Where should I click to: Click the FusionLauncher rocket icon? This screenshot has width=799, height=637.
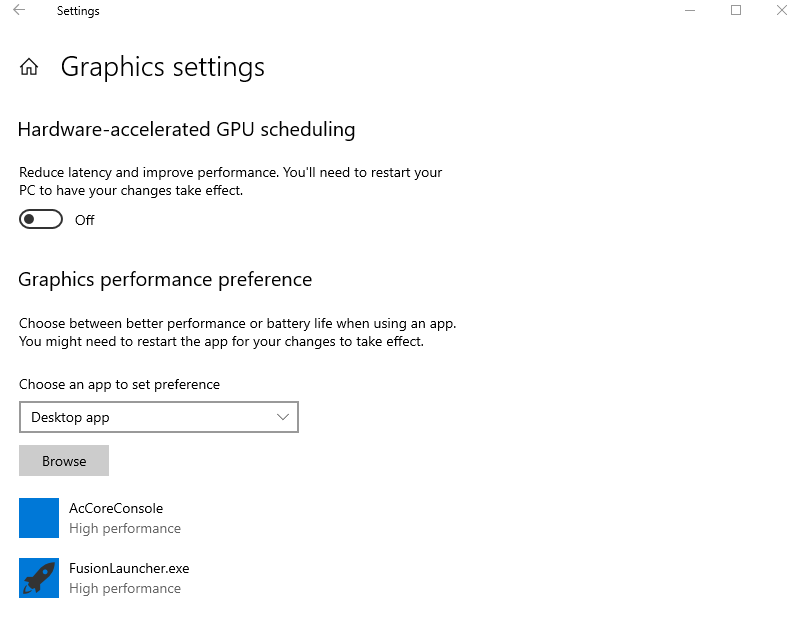[39, 578]
